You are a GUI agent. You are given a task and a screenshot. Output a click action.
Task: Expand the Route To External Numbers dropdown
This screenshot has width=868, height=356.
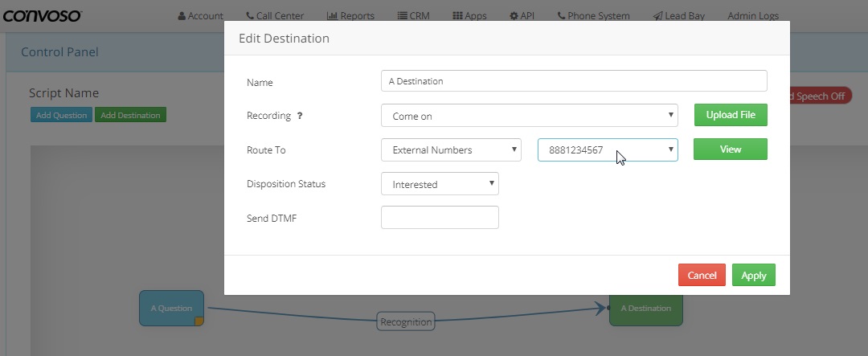(451, 150)
